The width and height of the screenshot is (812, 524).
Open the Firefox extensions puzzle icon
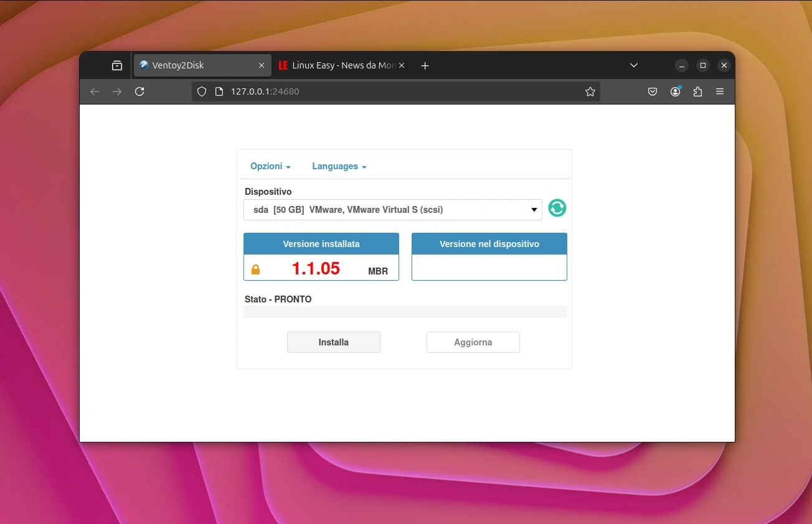697,91
